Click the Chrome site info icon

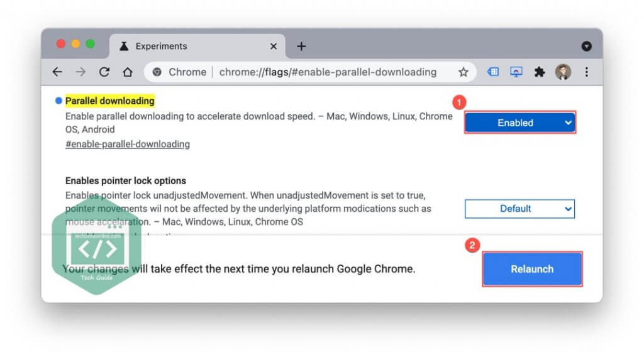pyautogui.click(x=157, y=72)
